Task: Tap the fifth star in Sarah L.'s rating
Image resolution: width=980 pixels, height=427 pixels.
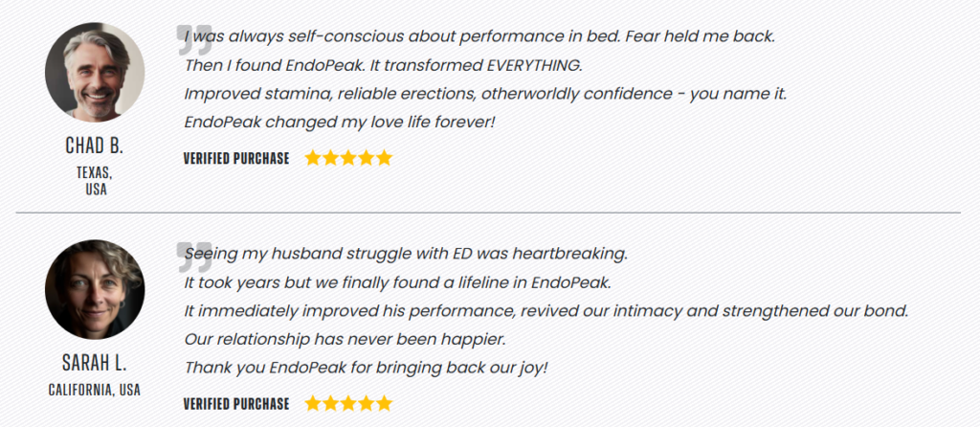Action: click(384, 403)
